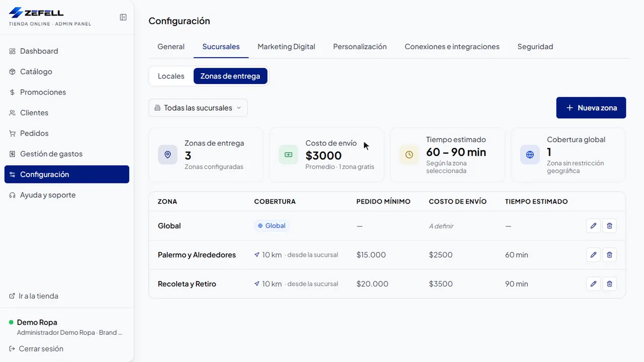Expand the Todas las sucursales dropdown

(198, 108)
